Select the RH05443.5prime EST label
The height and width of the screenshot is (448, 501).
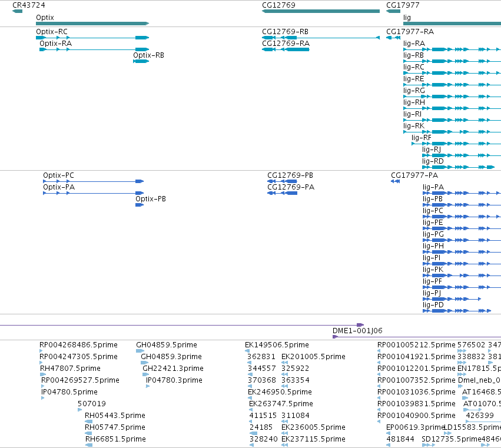115,416
